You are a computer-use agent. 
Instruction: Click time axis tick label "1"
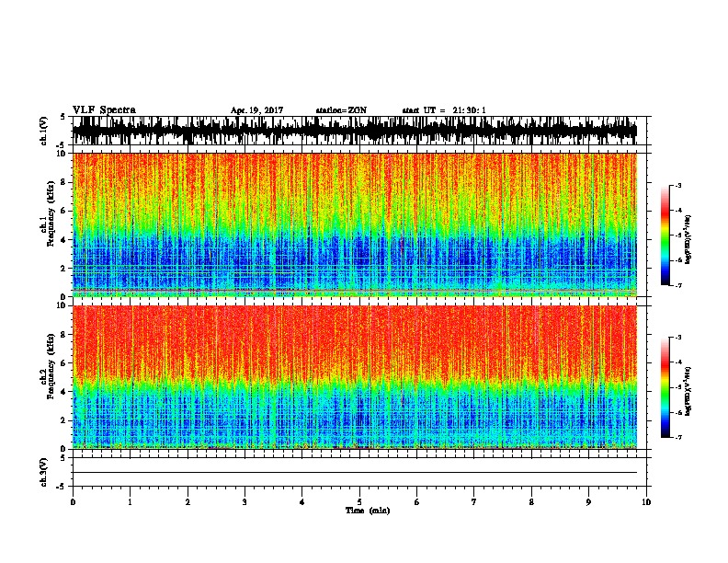pyautogui.click(x=130, y=502)
